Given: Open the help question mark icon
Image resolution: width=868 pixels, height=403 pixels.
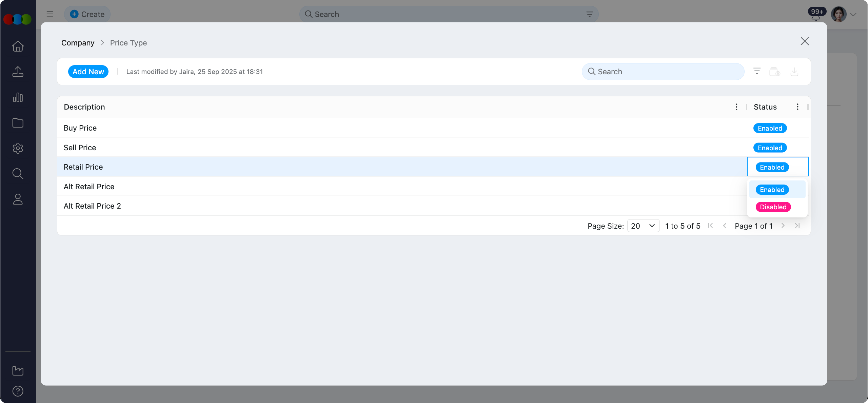Looking at the screenshot, I should 18,391.
